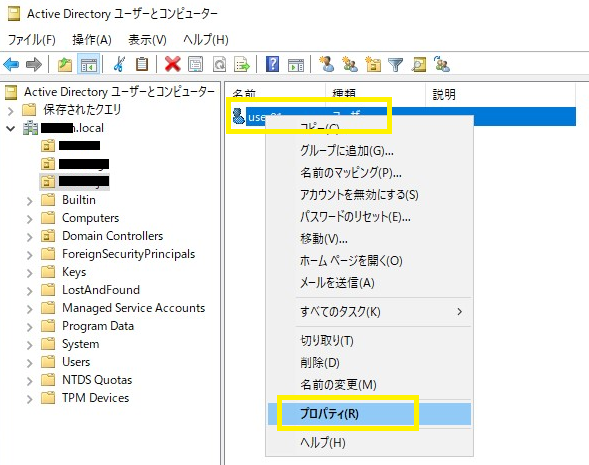Toggle the action pane icon
The width and height of the screenshot is (589, 465).
[296, 65]
